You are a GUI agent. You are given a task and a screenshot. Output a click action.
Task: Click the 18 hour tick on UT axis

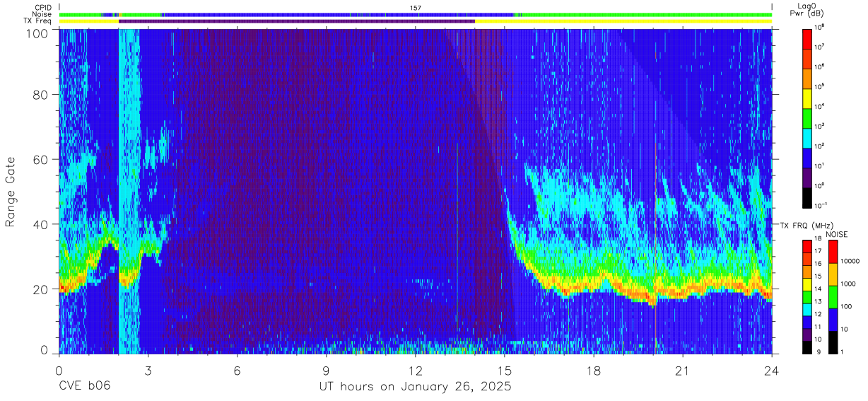click(x=594, y=370)
